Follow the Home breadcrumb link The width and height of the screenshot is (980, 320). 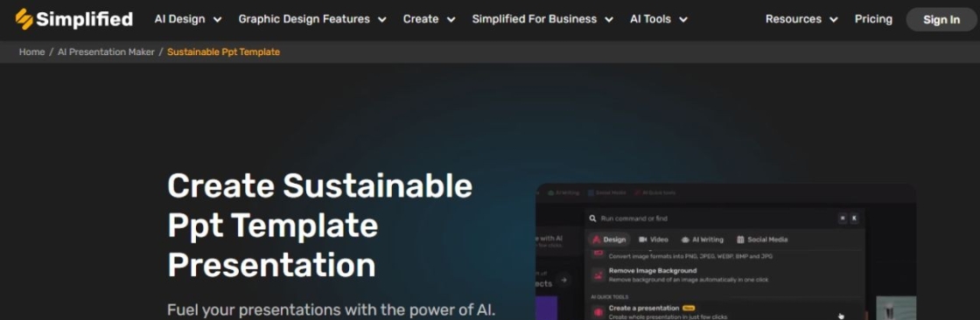point(31,52)
